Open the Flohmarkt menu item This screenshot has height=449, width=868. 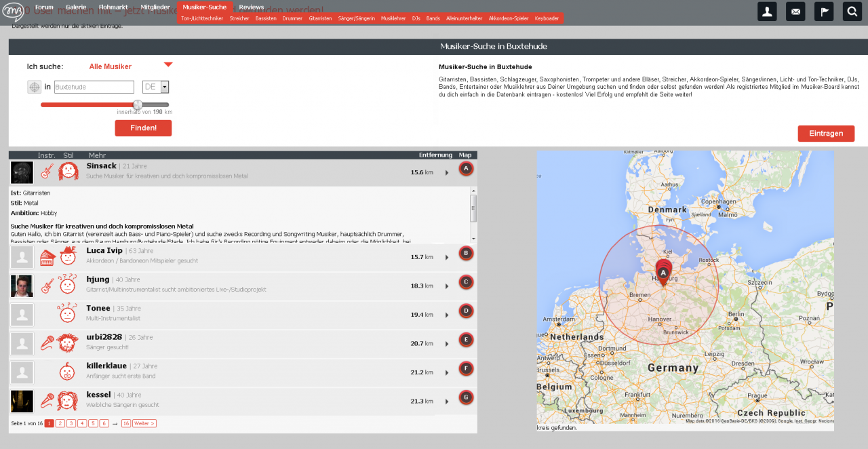113,7
